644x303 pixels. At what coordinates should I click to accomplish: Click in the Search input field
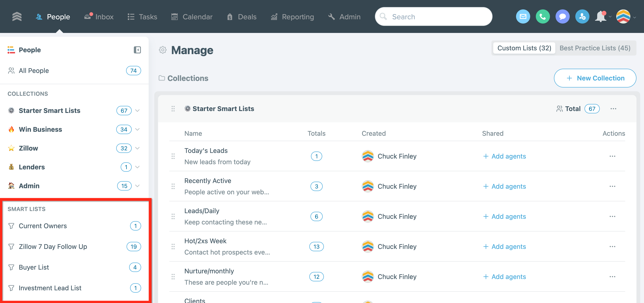pos(434,17)
